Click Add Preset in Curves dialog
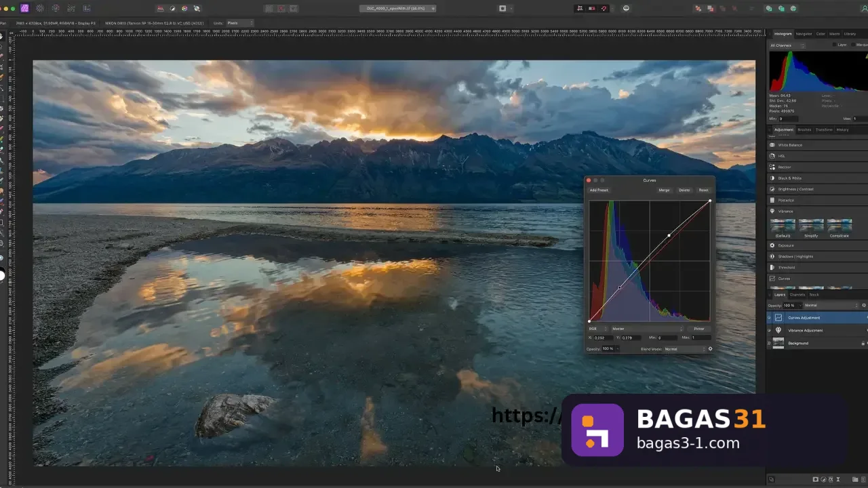The image size is (868, 488). 599,190
